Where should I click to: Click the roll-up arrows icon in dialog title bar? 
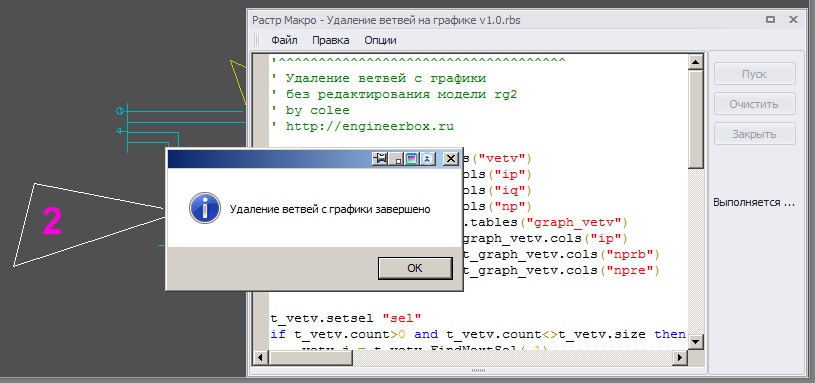click(x=427, y=159)
